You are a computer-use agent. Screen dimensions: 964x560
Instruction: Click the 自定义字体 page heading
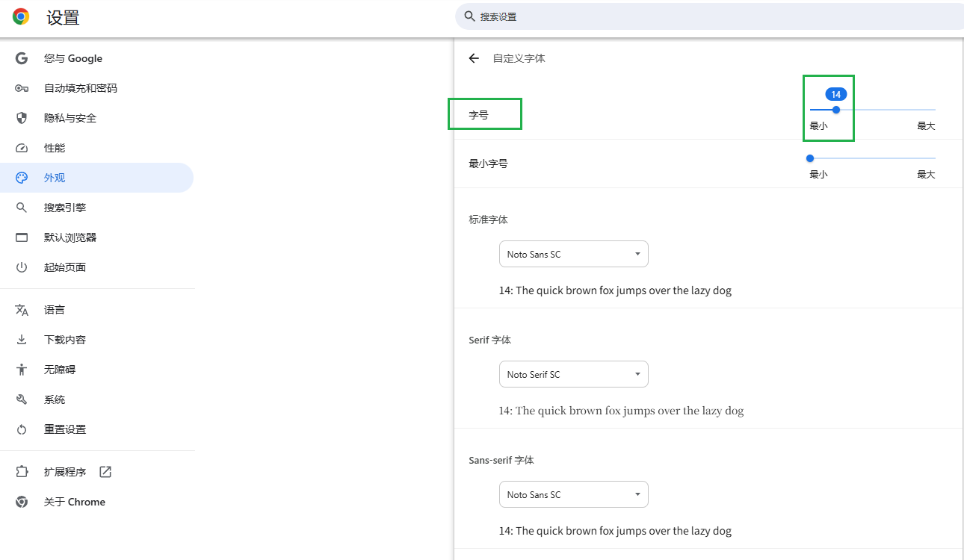pyautogui.click(x=519, y=58)
